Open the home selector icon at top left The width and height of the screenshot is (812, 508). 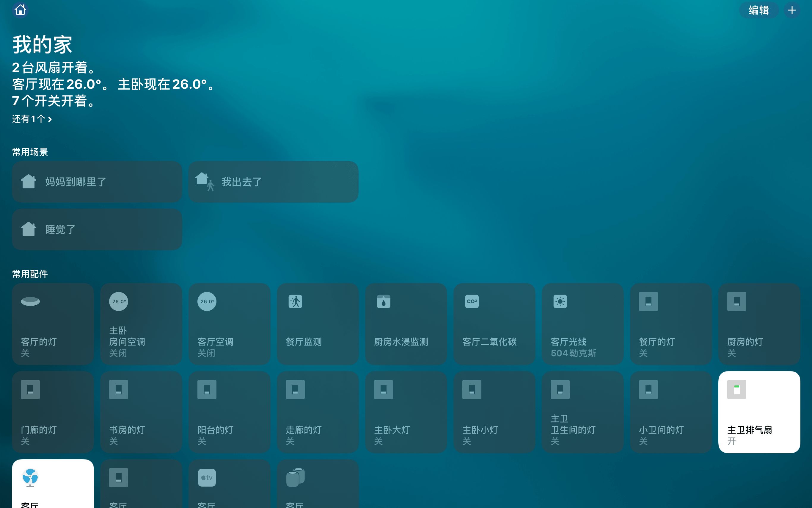(20, 10)
